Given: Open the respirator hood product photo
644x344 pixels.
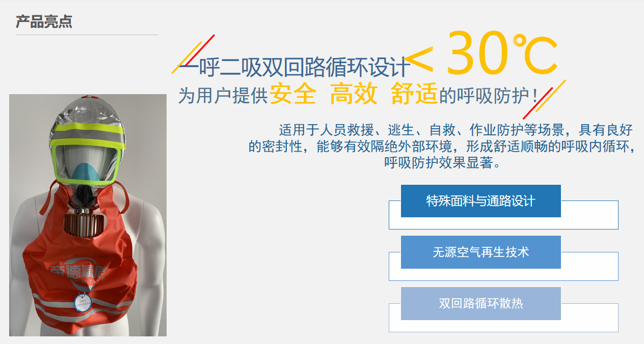Looking at the screenshot, I should (x=88, y=215).
